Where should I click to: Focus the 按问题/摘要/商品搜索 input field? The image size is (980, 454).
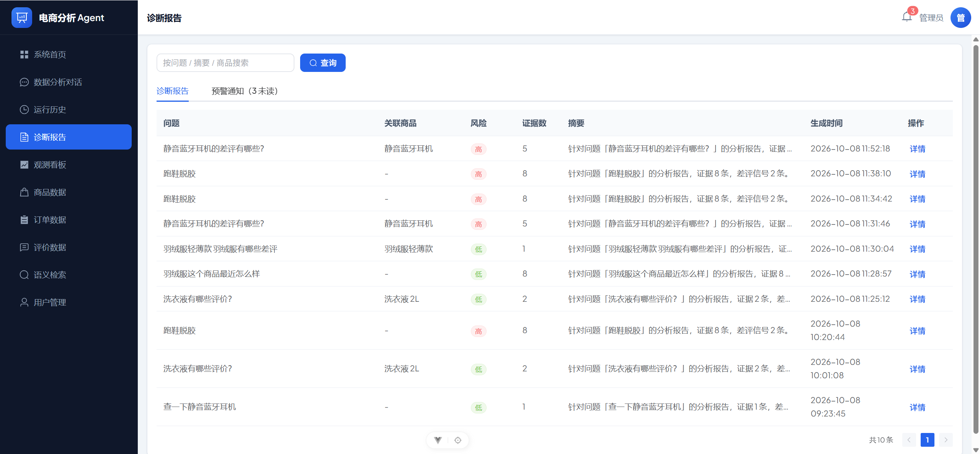coord(225,63)
